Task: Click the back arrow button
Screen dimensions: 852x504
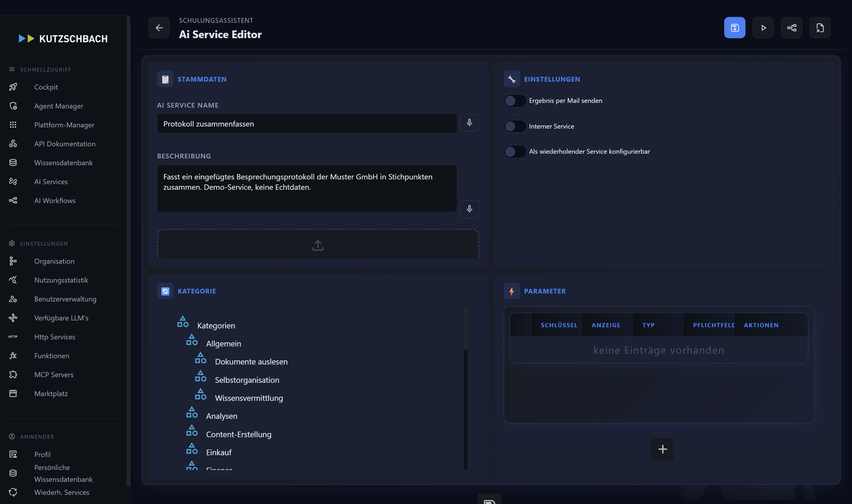Action: pyautogui.click(x=159, y=28)
